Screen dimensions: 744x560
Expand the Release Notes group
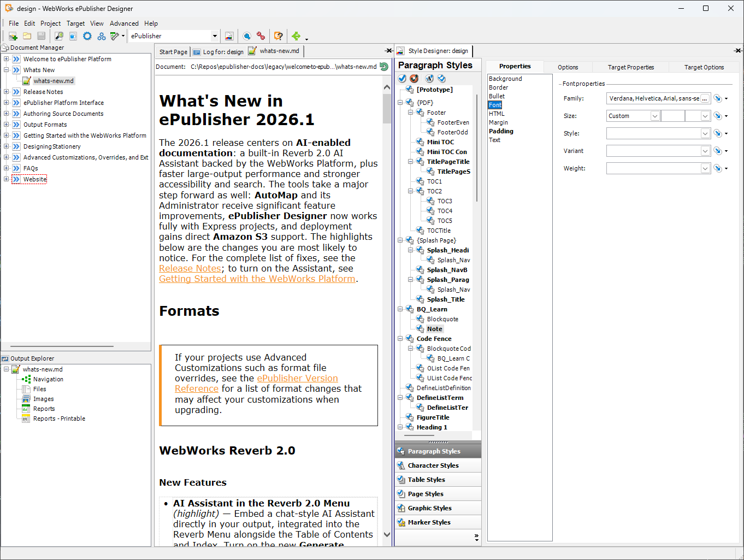6,92
